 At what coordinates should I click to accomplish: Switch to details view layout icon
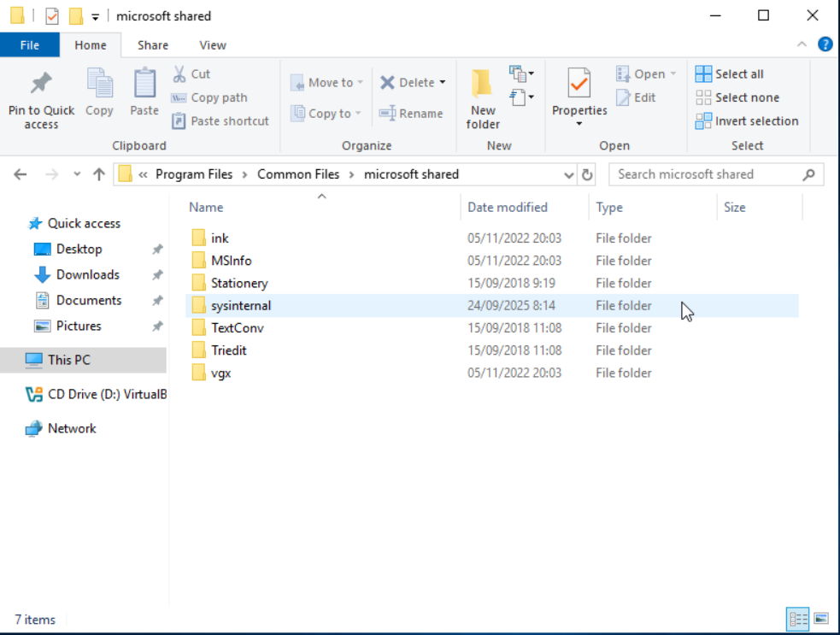tap(798, 619)
